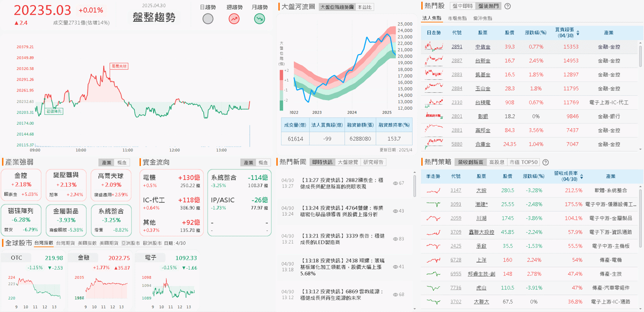The image size is (644, 312).
Task: Open 大綜 quarterly sparkline thumbnail
Action: coord(433,190)
